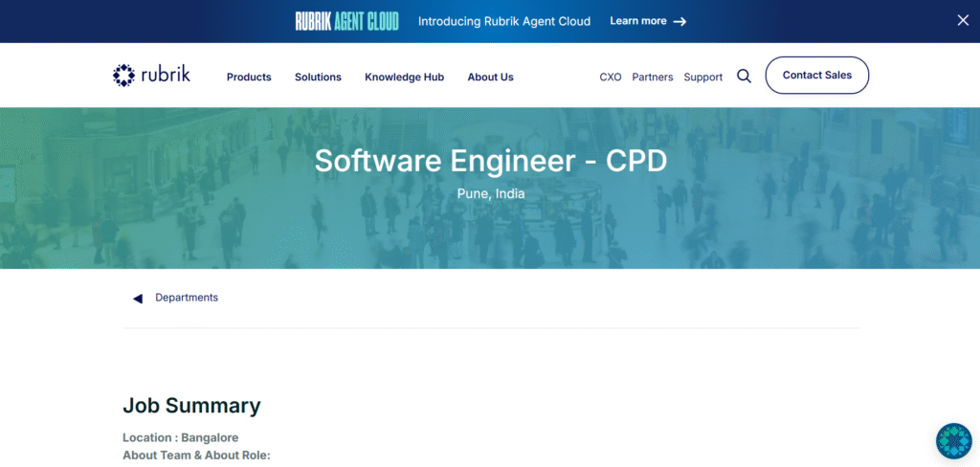Return to the Departments list

(187, 298)
